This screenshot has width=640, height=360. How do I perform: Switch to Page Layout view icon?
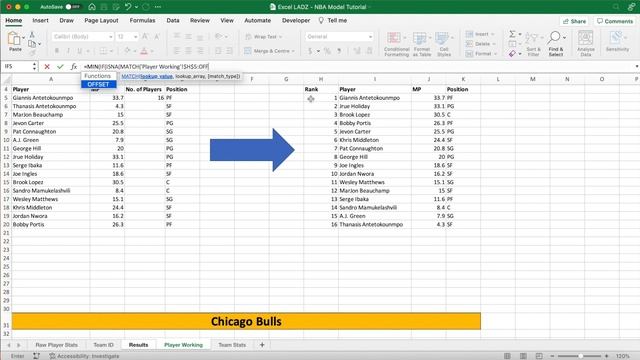(523, 356)
